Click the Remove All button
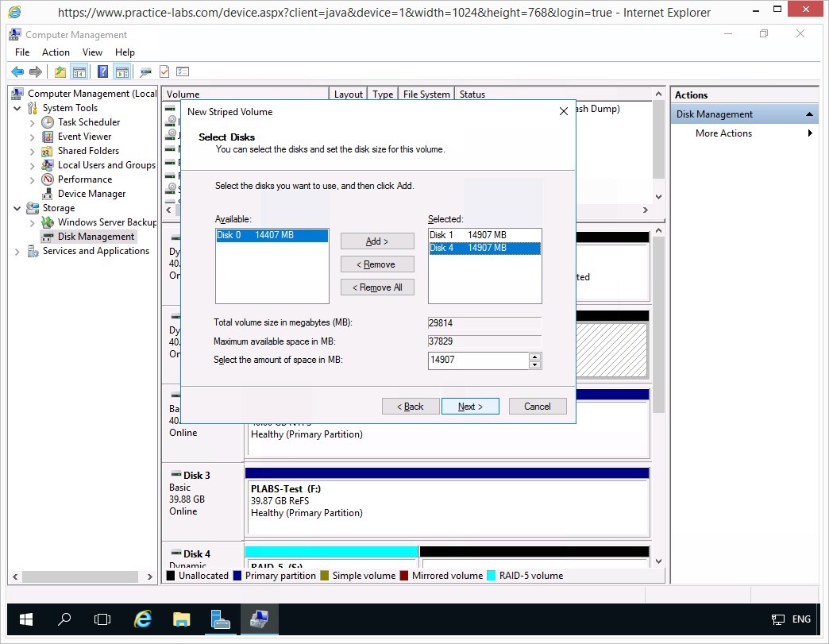The height and width of the screenshot is (644, 829). click(x=377, y=287)
